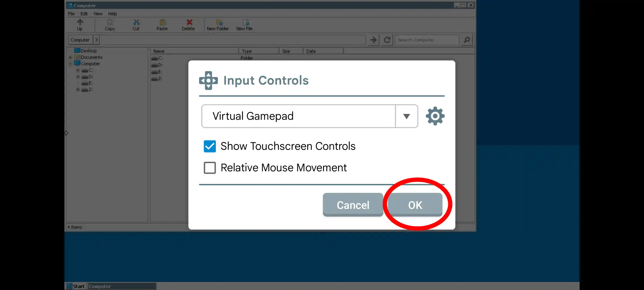The height and width of the screenshot is (290, 644).
Task: Click the search magnifier icon
Action: click(467, 40)
